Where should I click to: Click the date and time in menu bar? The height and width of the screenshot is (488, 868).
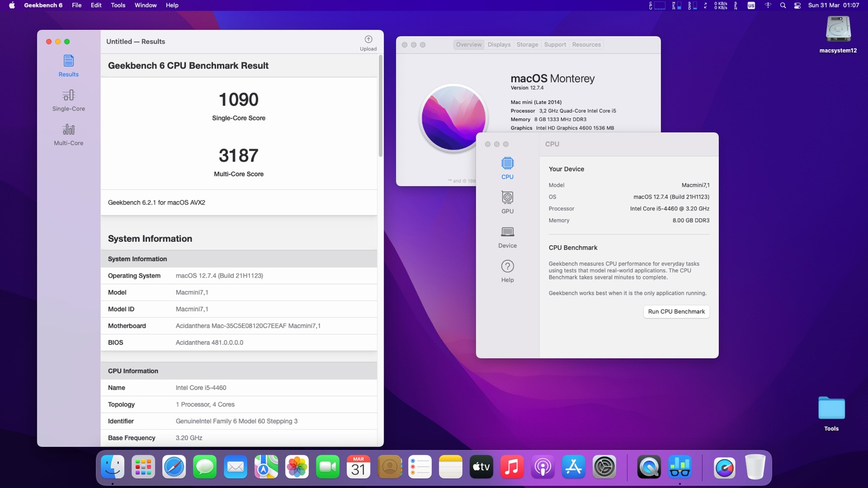click(x=834, y=5)
